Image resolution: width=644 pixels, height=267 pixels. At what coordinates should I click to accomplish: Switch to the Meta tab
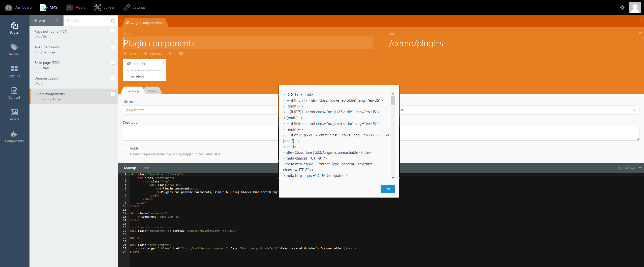[x=152, y=91]
